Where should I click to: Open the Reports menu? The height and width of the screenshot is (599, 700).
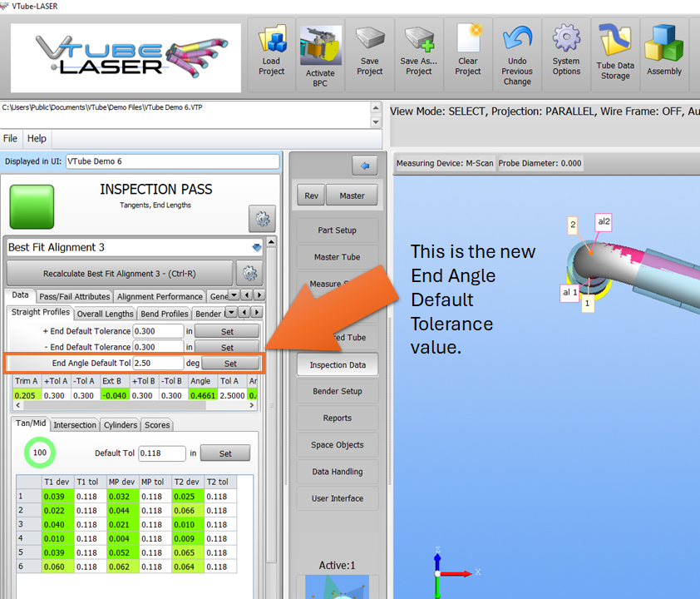pos(337,418)
